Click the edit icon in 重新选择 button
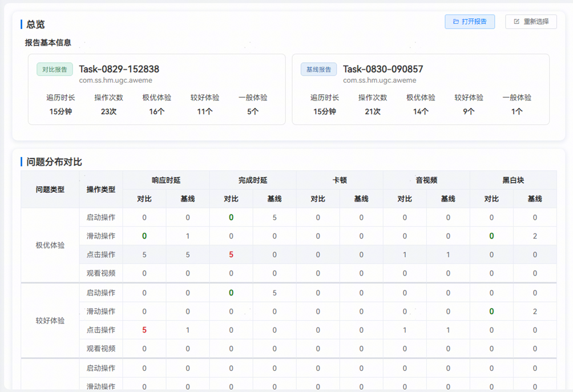This screenshot has height=392, width=573. pyautogui.click(x=516, y=22)
